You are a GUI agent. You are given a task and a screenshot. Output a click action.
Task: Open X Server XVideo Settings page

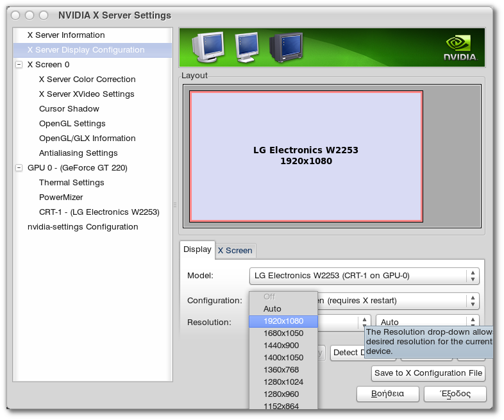[87, 94]
